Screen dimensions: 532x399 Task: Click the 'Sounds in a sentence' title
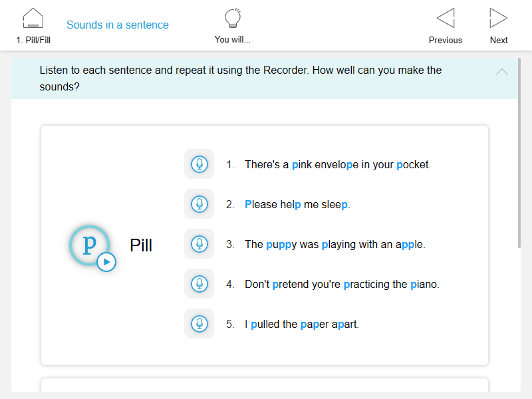coord(118,25)
